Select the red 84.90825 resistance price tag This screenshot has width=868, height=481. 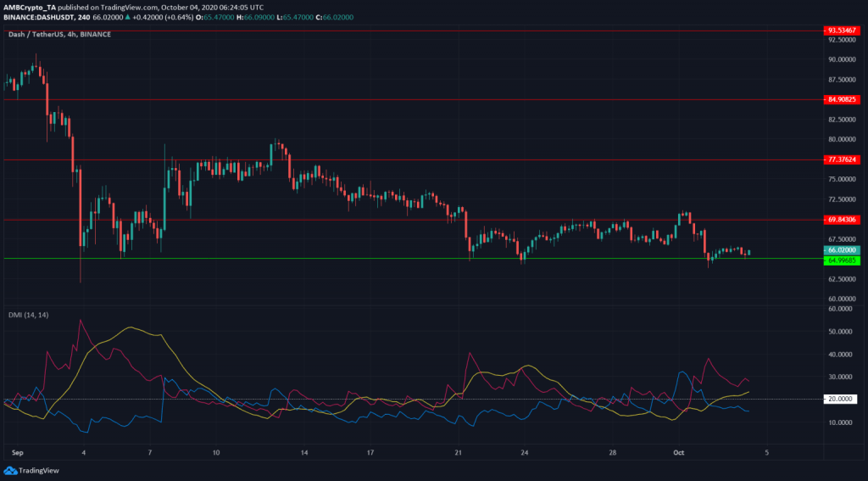pos(843,99)
